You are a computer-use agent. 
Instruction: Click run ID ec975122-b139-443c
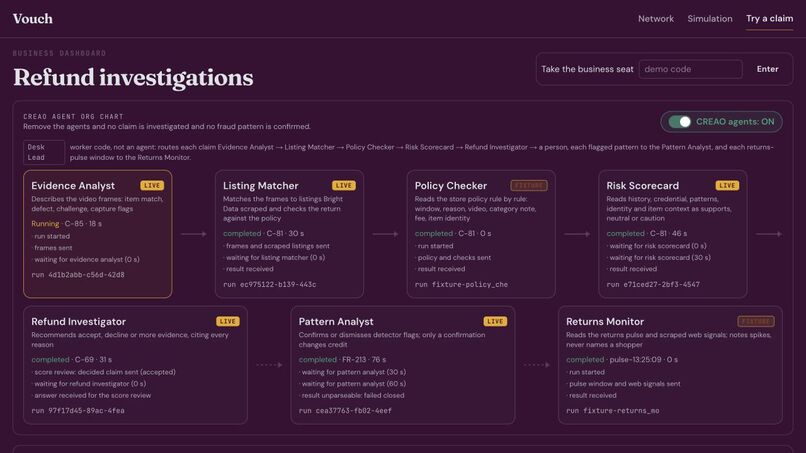point(270,284)
